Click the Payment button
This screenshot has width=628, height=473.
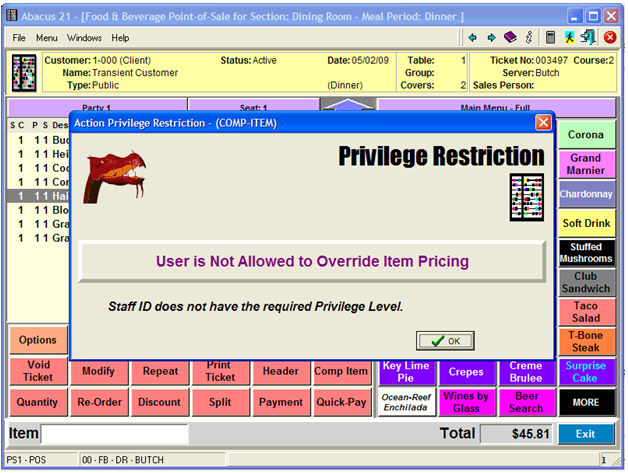click(281, 402)
